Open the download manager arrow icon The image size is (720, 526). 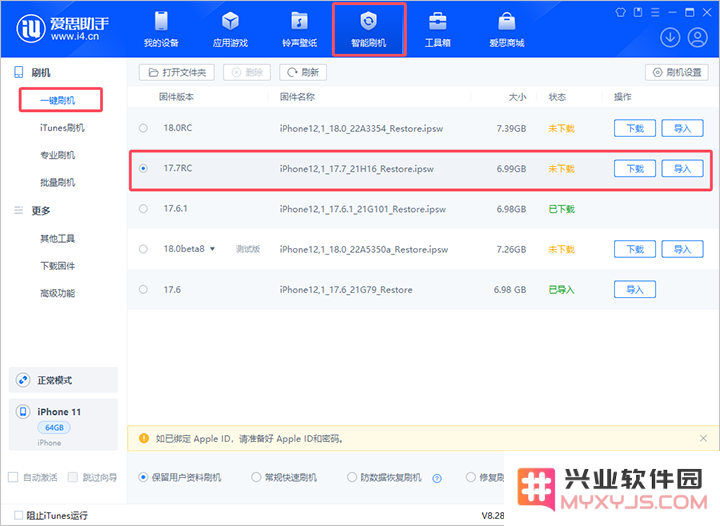(x=670, y=38)
